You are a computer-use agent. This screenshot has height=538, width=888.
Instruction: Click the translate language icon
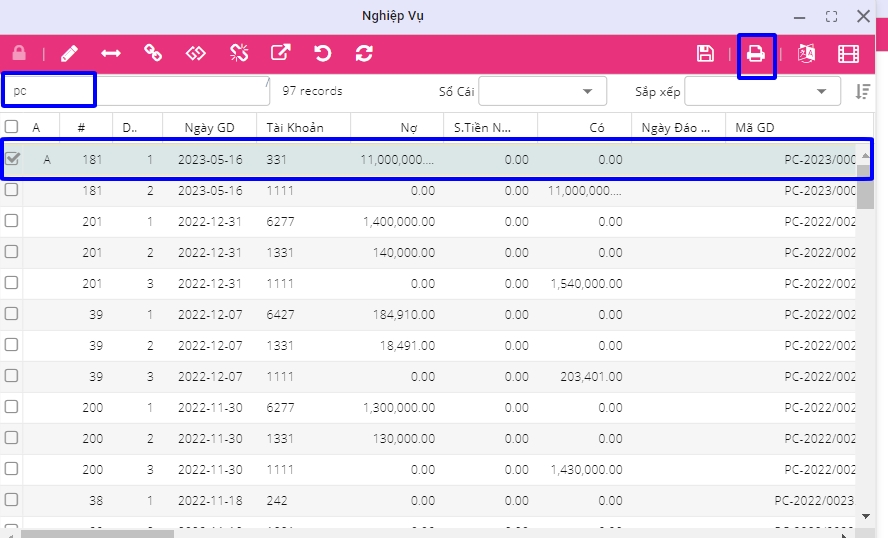806,54
